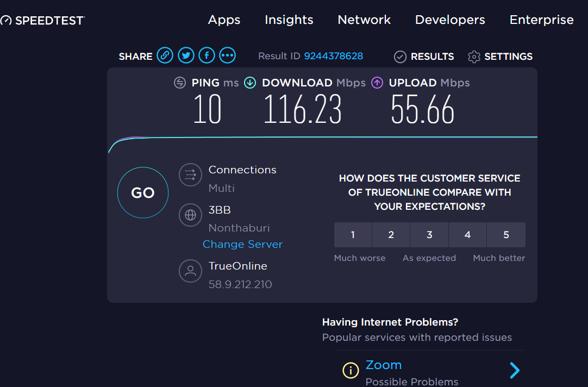588x387 pixels.
Task: Click the Multi connections value
Action: 222,188
